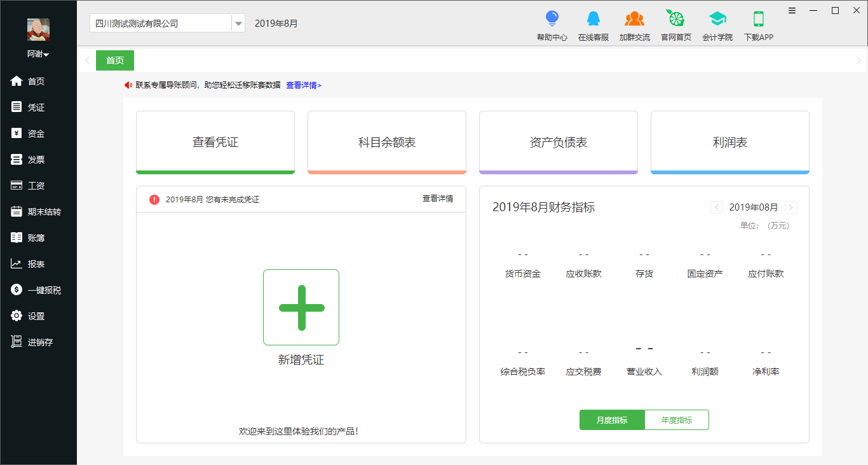Open the 加群交流 group icon
The height and width of the screenshot is (465, 868).
pyautogui.click(x=635, y=18)
